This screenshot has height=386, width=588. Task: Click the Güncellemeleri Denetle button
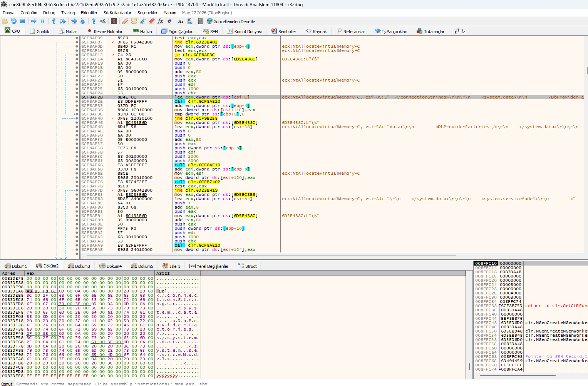click(231, 21)
